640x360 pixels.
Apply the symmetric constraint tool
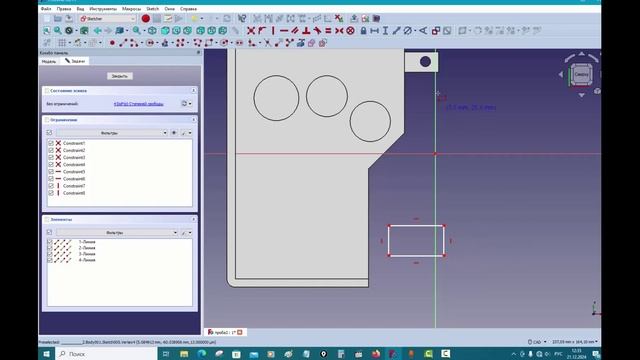pyautogui.click(x=339, y=31)
